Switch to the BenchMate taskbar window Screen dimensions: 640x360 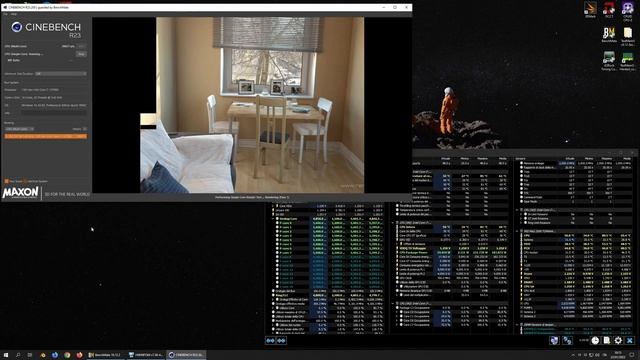105,355
